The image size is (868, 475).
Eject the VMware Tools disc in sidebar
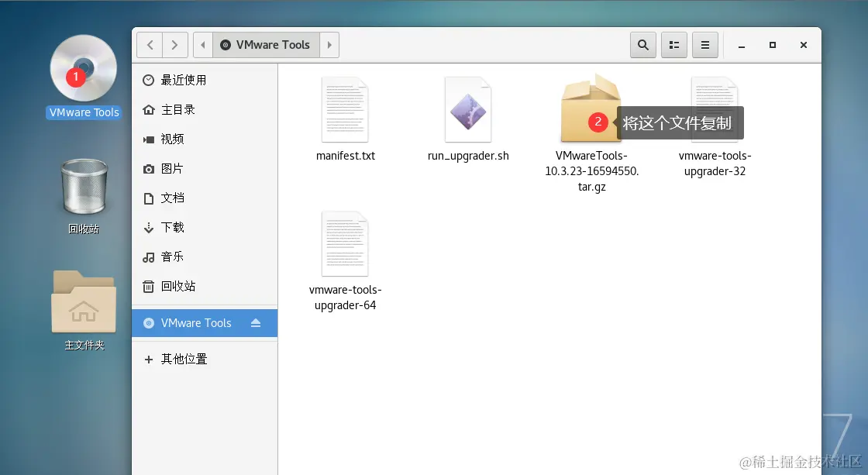[255, 323]
